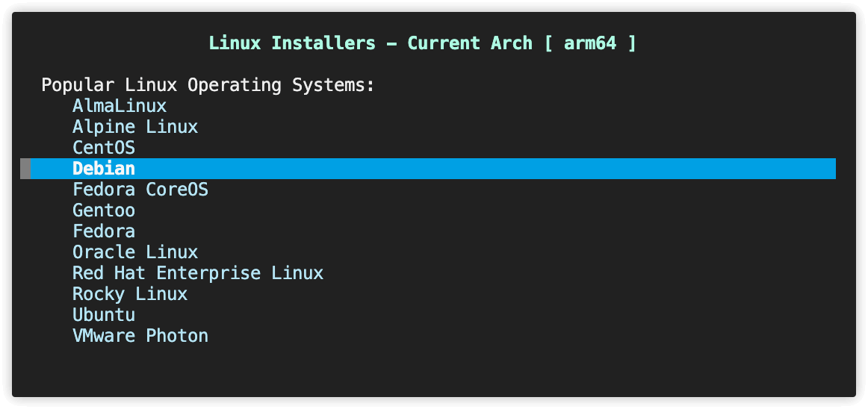The image size is (868, 409).
Task: Choose Rocky Linux from the list
Action: click(x=130, y=294)
